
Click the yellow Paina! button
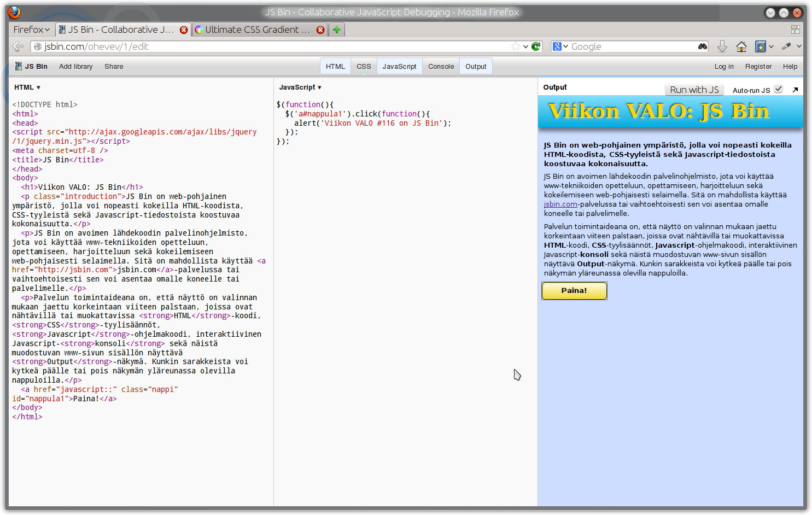[x=574, y=290]
